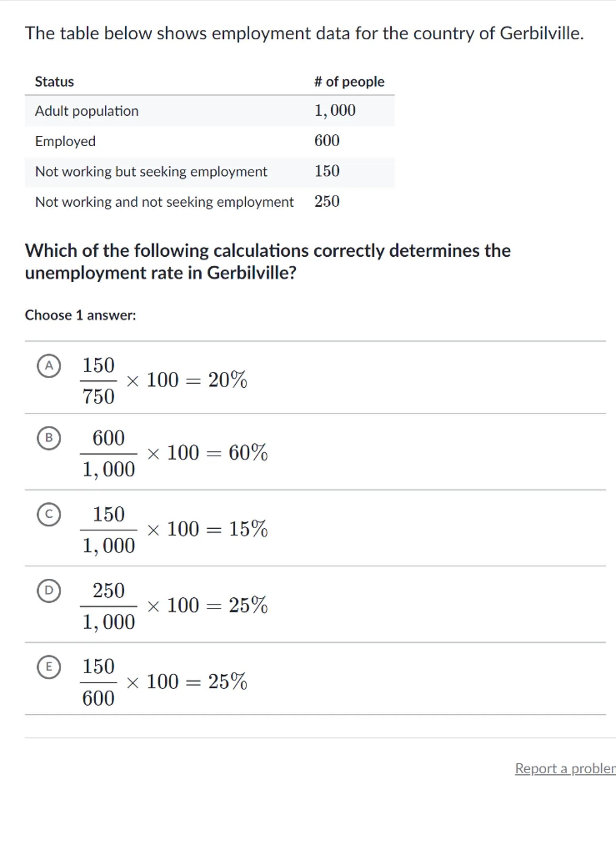Click the 150/1,000 × 100 = 15% formula
The height and width of the screenshot is (854, 616).
[x=175, y=529]
